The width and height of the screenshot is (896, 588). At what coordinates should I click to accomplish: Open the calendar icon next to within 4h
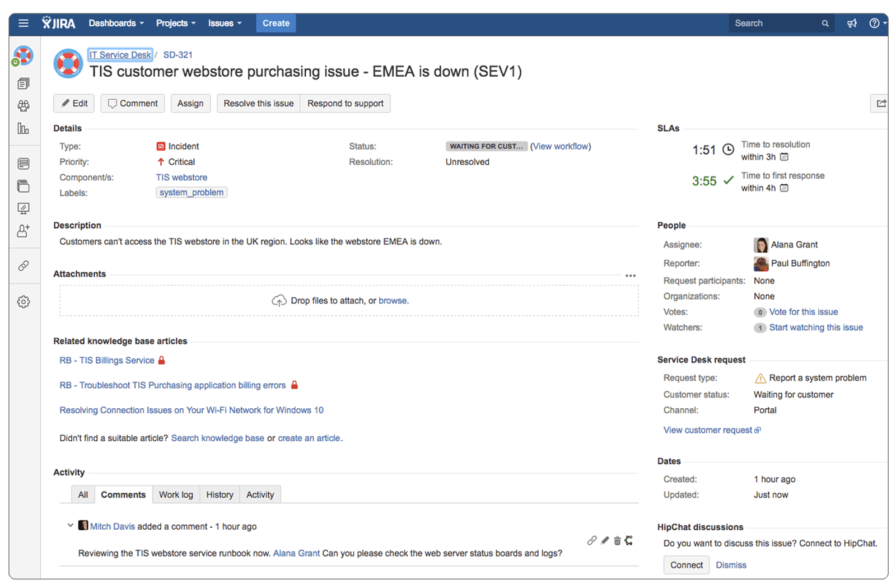tap(784, 188)
